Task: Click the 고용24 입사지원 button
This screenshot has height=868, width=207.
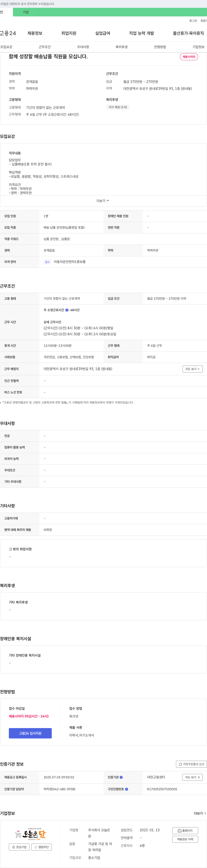Action: (30, 733)
